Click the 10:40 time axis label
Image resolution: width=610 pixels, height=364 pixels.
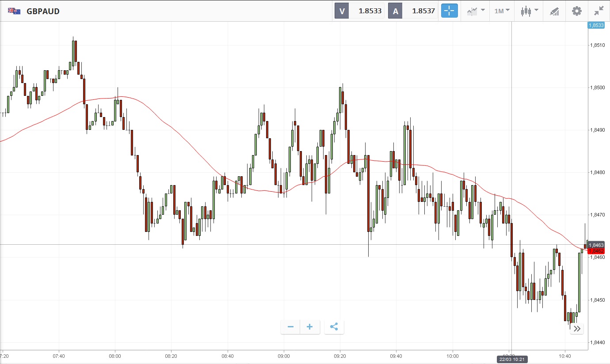tap(565, 356)
